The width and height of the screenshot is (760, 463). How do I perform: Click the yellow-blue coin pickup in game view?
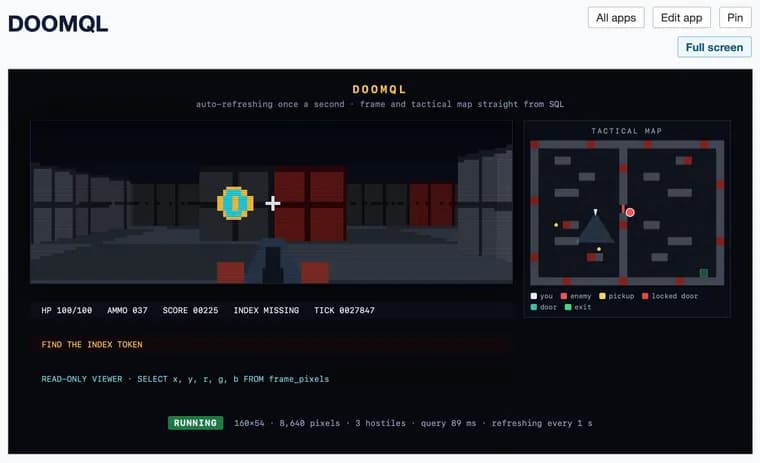coord(235,203)
